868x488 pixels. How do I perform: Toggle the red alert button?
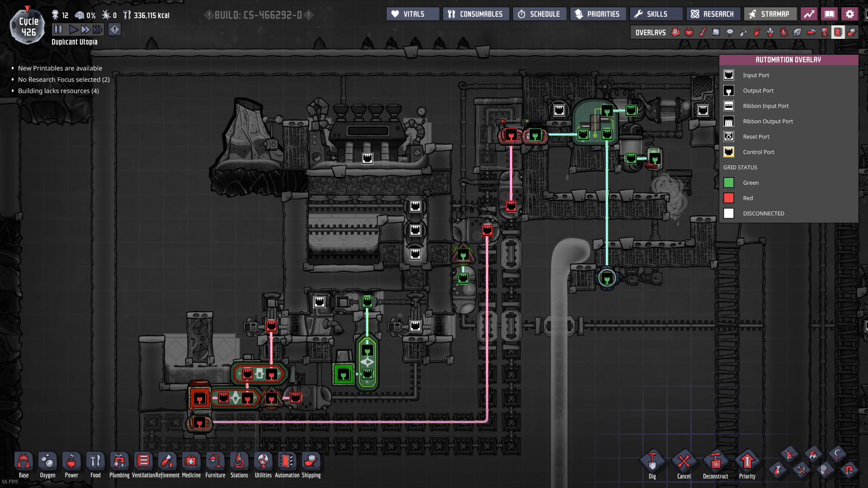[x=115, y=30]
